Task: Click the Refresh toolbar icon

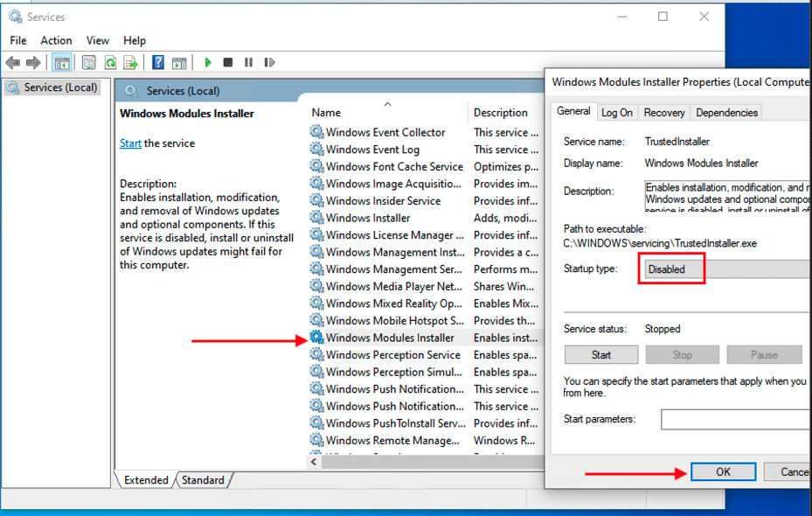Action: point(110,62)
